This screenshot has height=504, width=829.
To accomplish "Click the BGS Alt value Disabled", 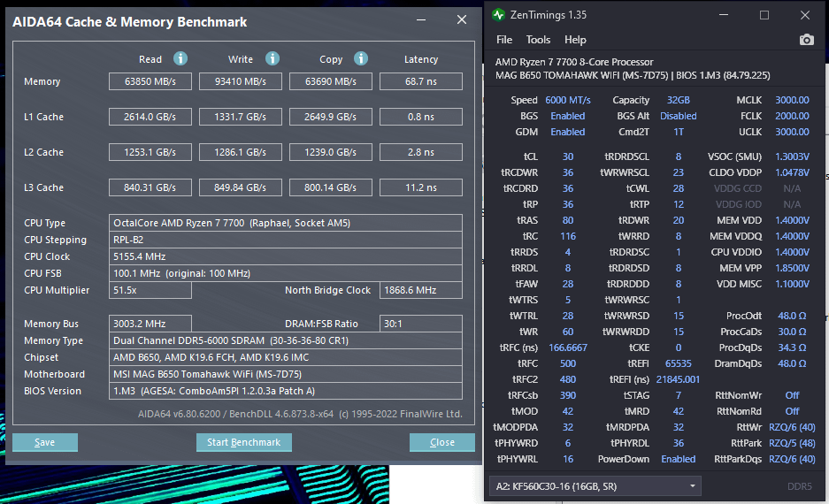I will coord(679,116).
